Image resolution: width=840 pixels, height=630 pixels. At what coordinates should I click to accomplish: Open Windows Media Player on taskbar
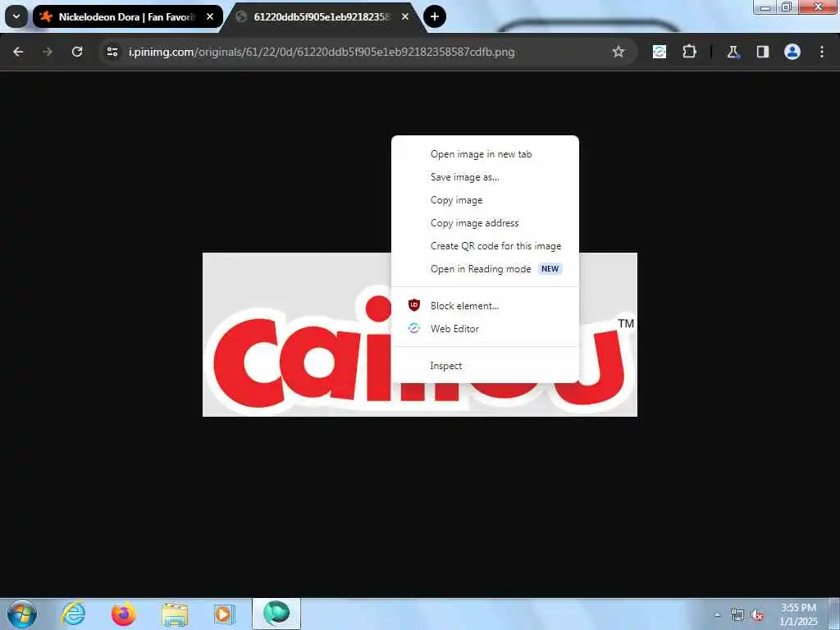pos(224,614)
